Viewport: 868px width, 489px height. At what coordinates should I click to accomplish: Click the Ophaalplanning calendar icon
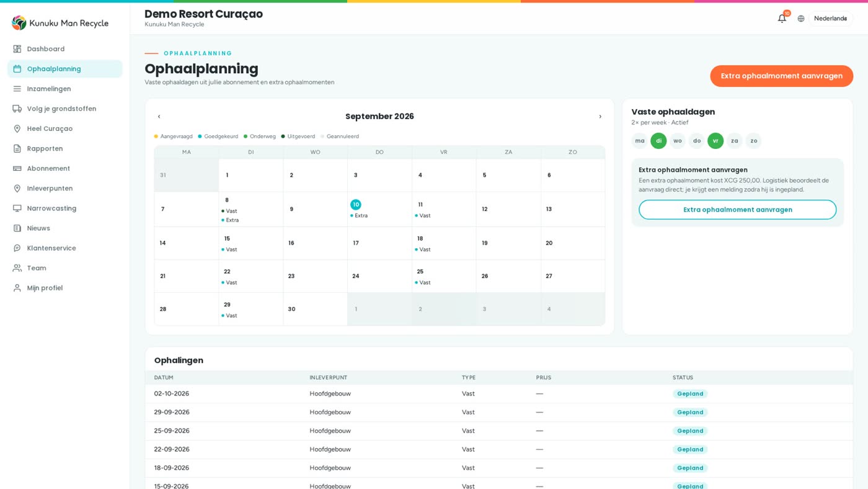(x=17, y=69)
